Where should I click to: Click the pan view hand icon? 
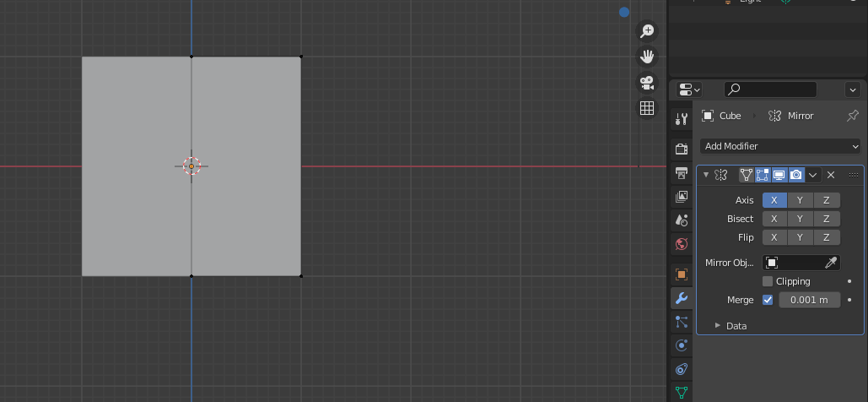pos(646,57)
